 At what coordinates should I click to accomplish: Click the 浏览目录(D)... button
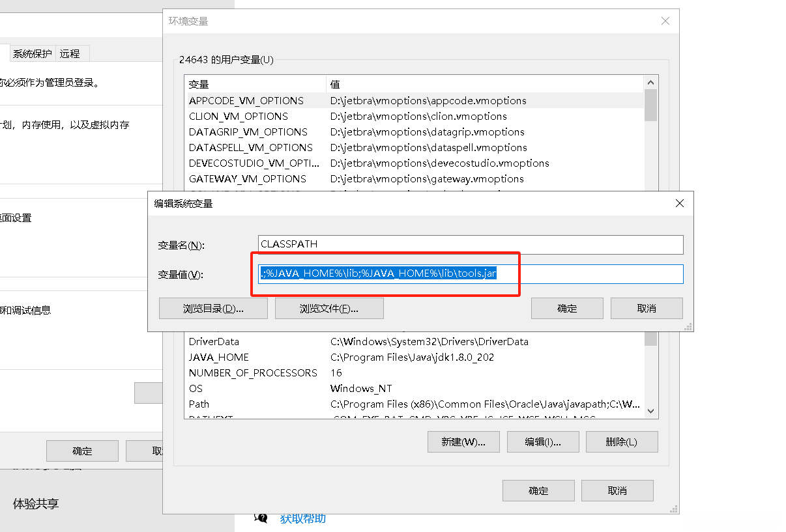pyautogui.click(x=213, y=308)
